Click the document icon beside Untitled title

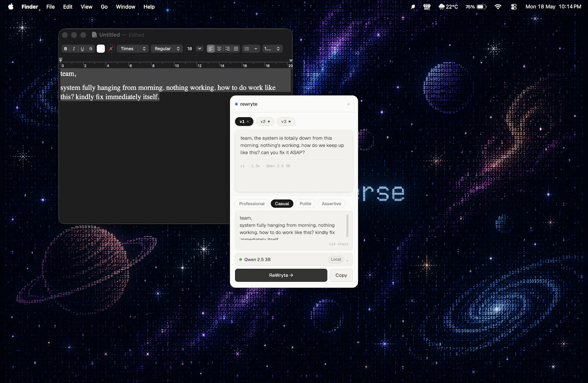click(94, 35)
